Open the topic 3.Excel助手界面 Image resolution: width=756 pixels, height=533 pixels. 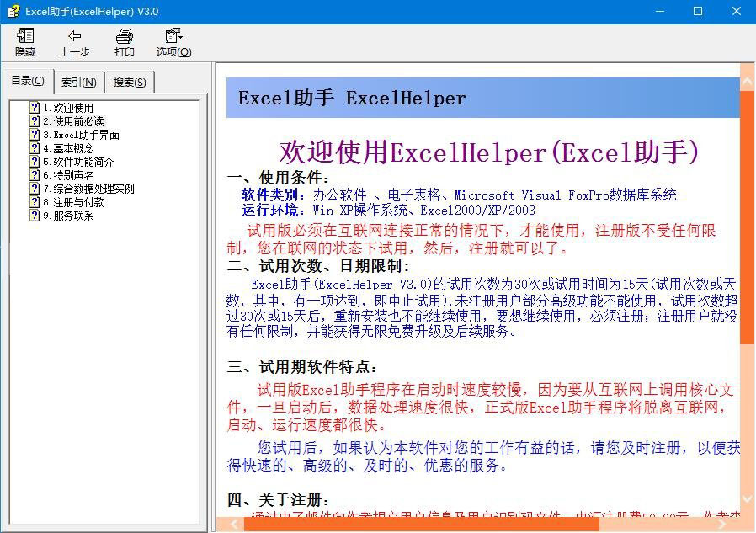81,135
